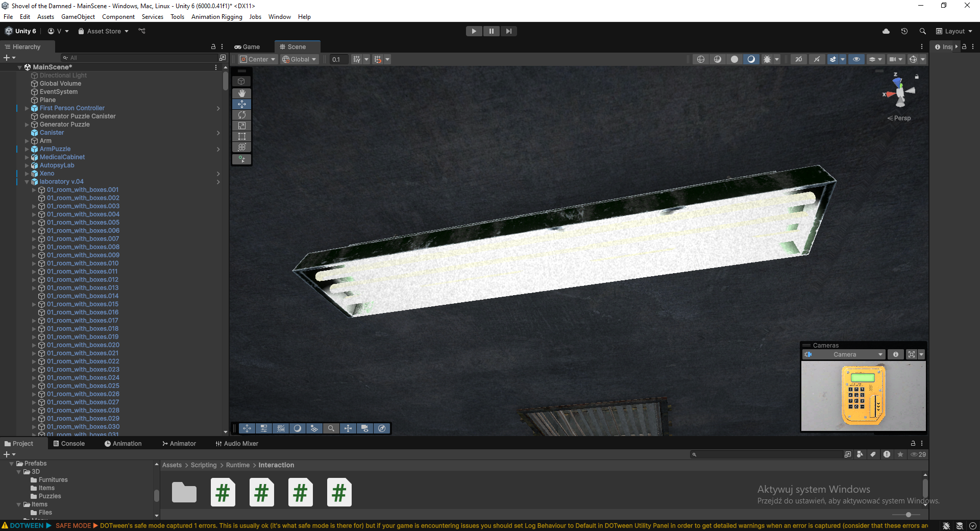Image resolution: width=980 pixels, height=531 pixels.
Task: Toggle 2D view mode
Action: pyautogui.click(x=799, y=59)
